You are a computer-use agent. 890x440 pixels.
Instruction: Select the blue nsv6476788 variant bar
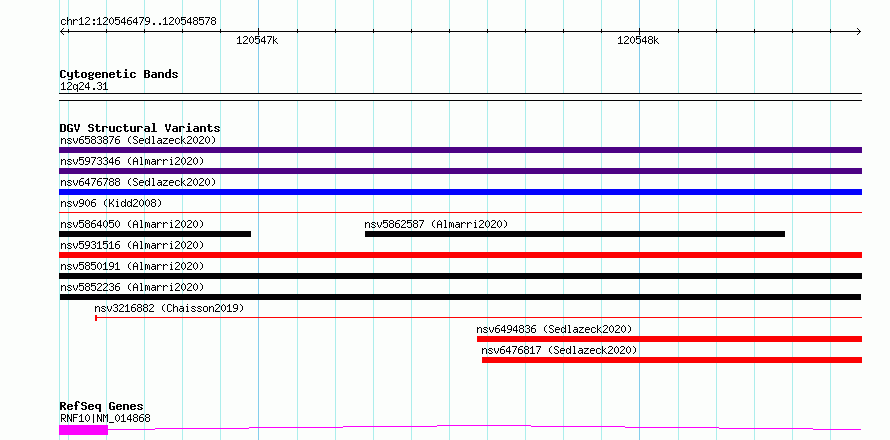pos(460,192)
